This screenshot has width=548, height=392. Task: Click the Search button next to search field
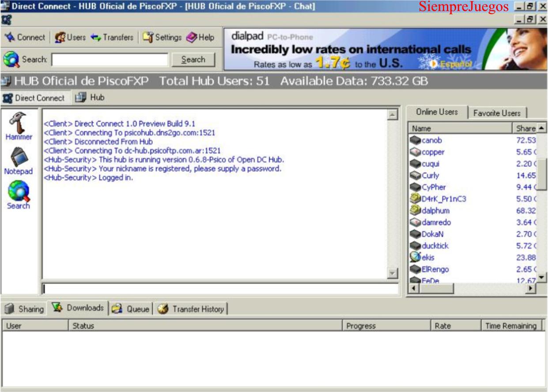click(x=193, y=60)
